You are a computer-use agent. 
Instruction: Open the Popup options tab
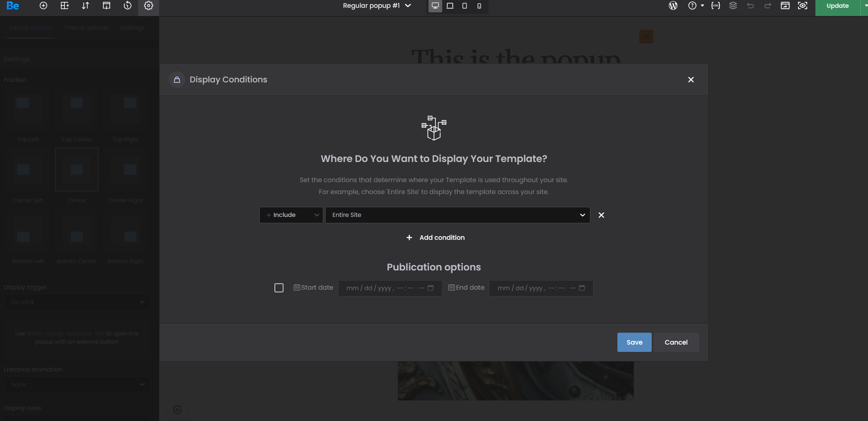click(x=31, y=28)
